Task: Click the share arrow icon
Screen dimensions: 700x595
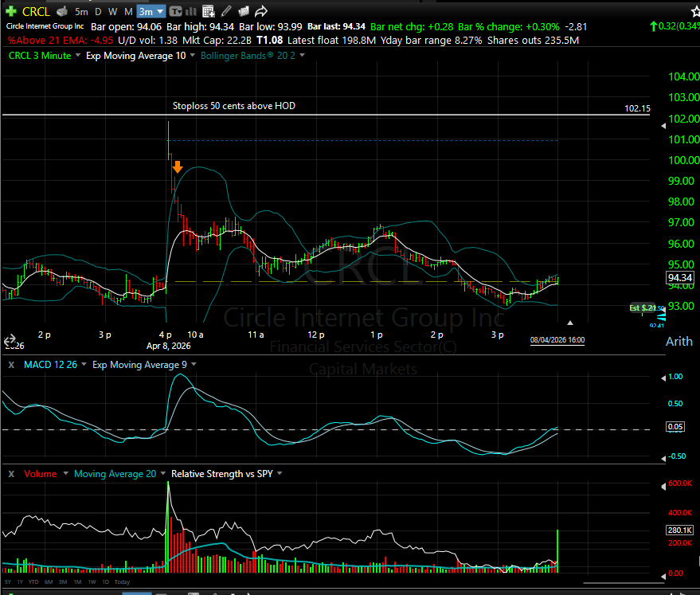Action: [260, 12]
